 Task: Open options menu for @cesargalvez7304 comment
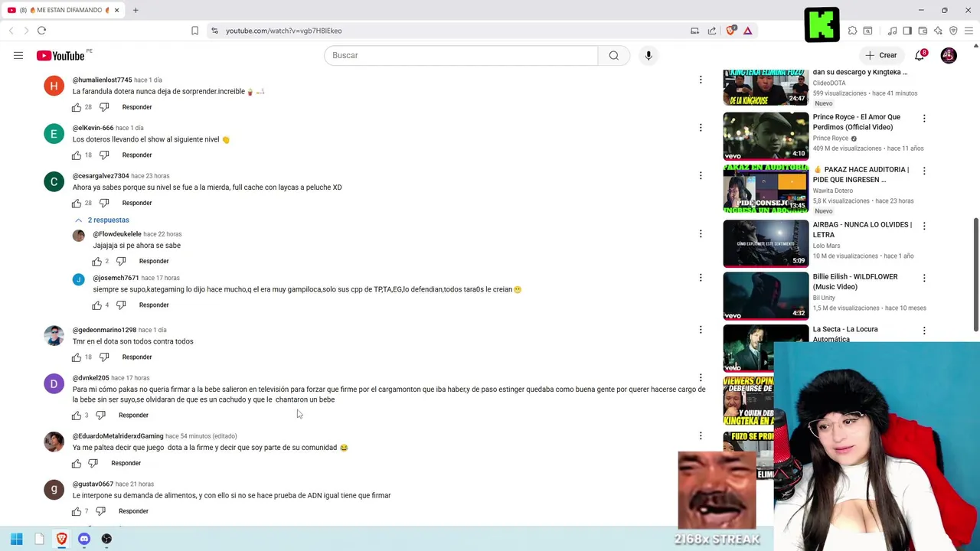(x=700, y=175)
